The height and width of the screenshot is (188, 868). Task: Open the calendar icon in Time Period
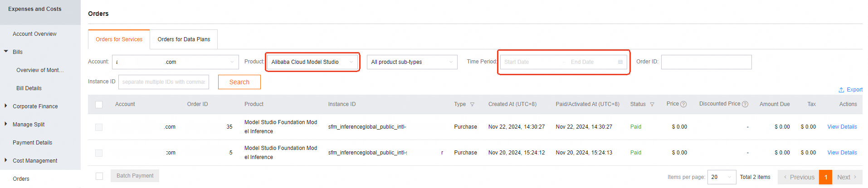tap(620, 62)
